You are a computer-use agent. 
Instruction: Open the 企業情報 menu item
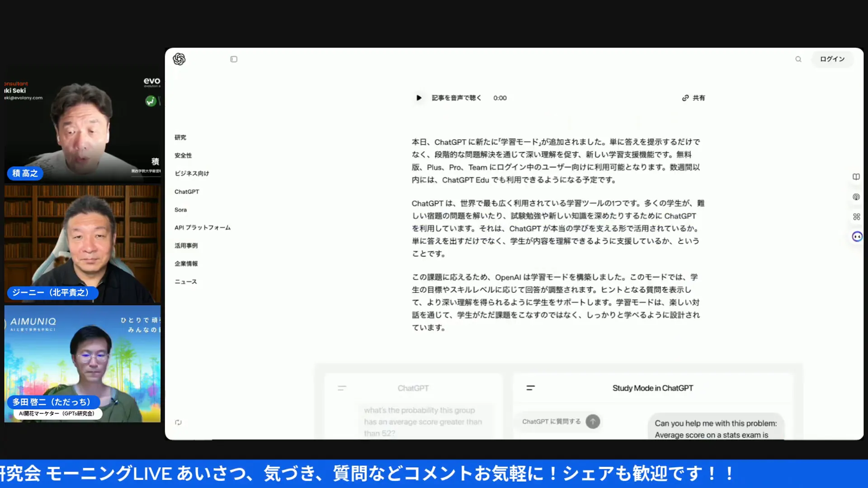(186, 264)
